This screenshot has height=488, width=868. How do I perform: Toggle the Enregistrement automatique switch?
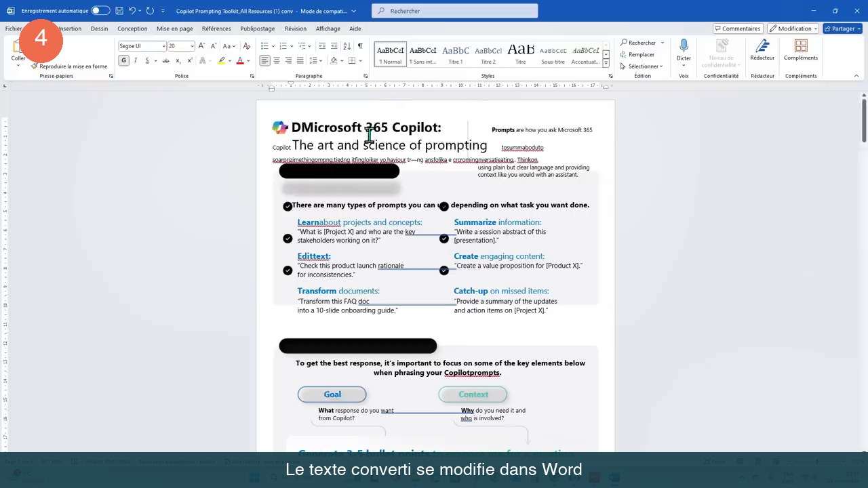(x=100, y=11)
